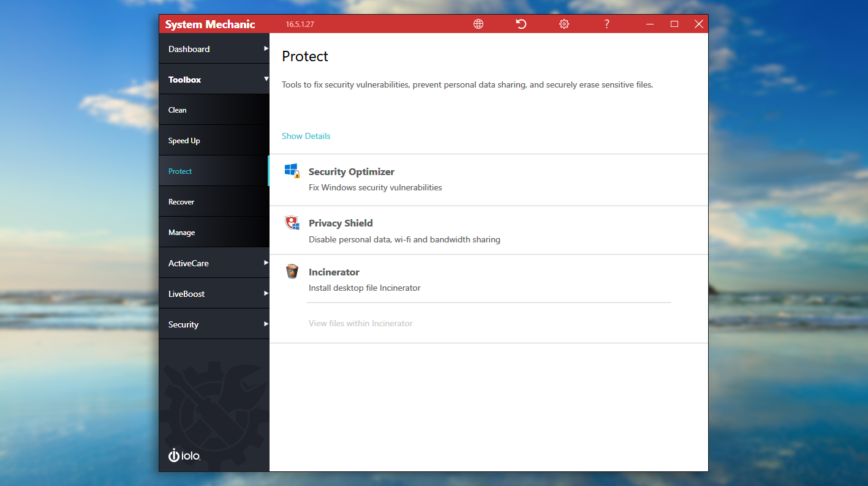Expand the LiveBoost sidebar section
Screen dimensions: 868x486
coord(214,294)
